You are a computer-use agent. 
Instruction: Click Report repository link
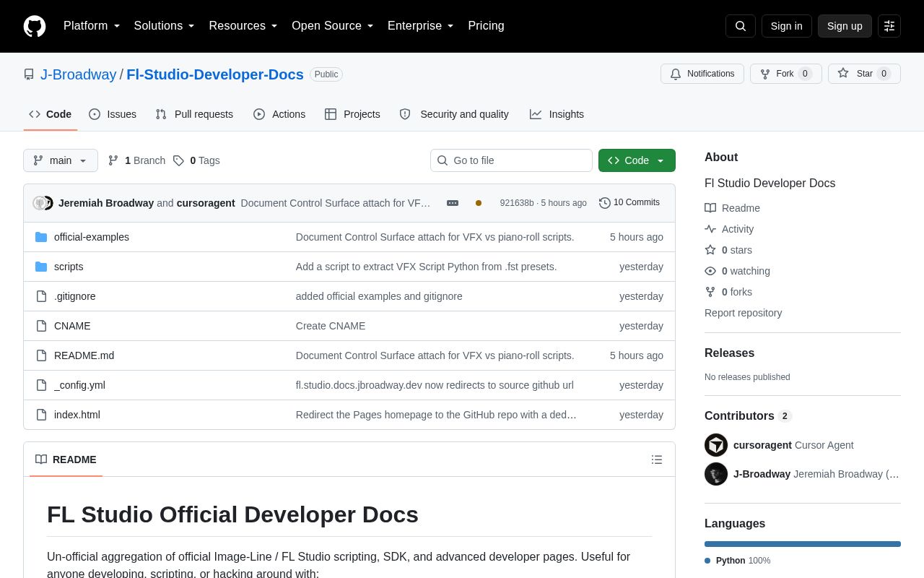[x=743, y=313]
